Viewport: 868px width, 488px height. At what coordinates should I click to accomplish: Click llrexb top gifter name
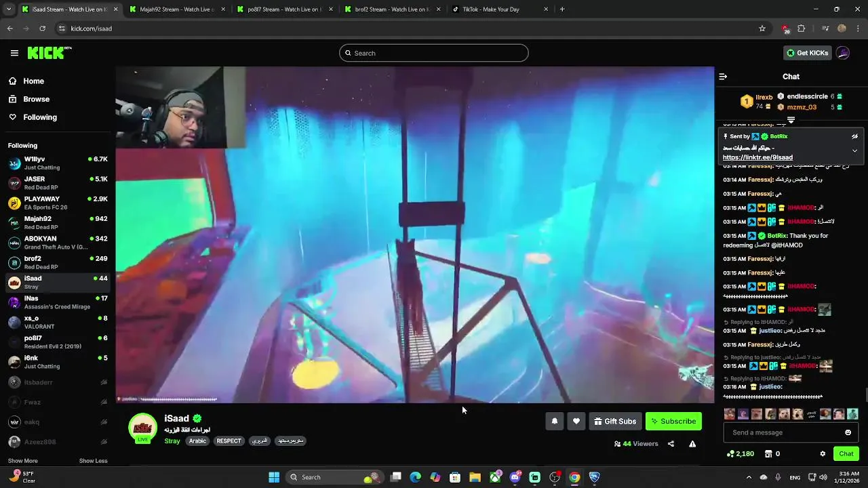[764, 97]
